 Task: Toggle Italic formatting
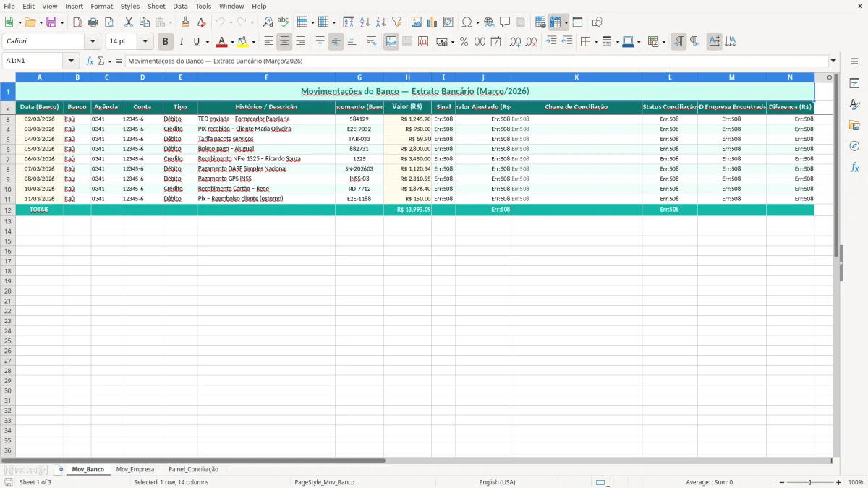(x=181, y=42)
